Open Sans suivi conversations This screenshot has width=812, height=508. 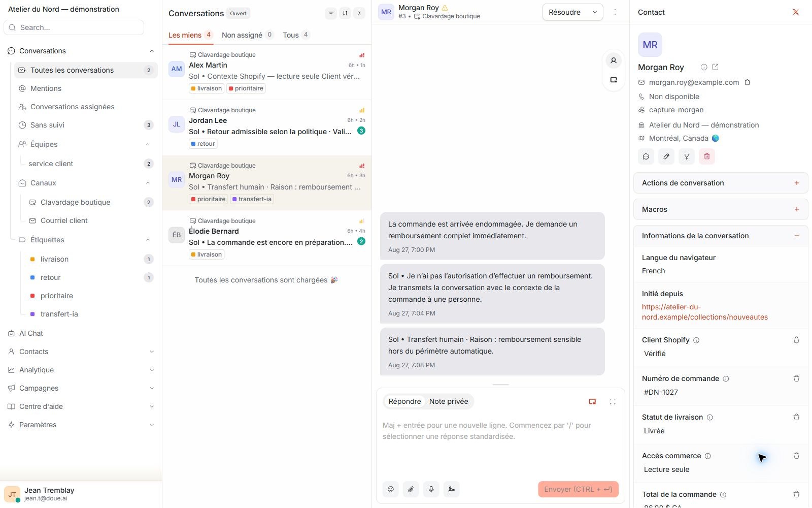[x=85, y=125]
